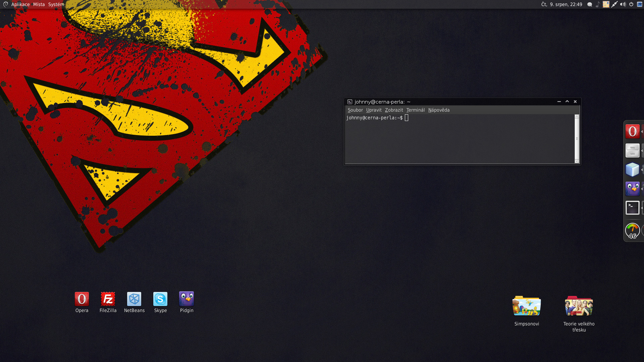Minimize the terminal window
This screenshot has height=362, width=644.
point(559,102)
